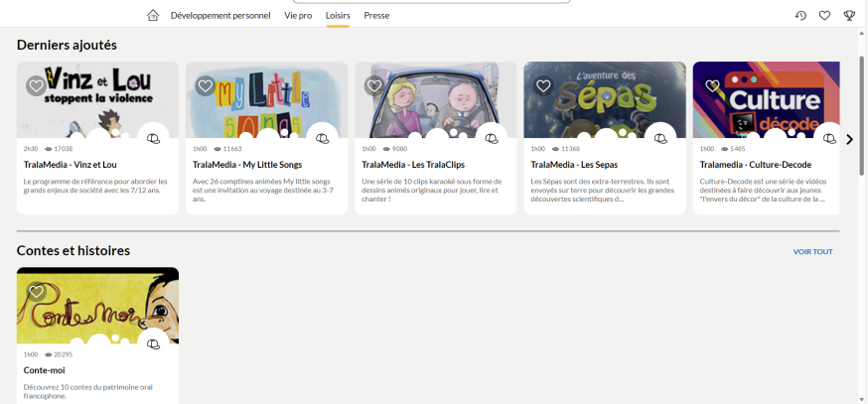Favorite the My Little Songs card

(x=206, y=85)
